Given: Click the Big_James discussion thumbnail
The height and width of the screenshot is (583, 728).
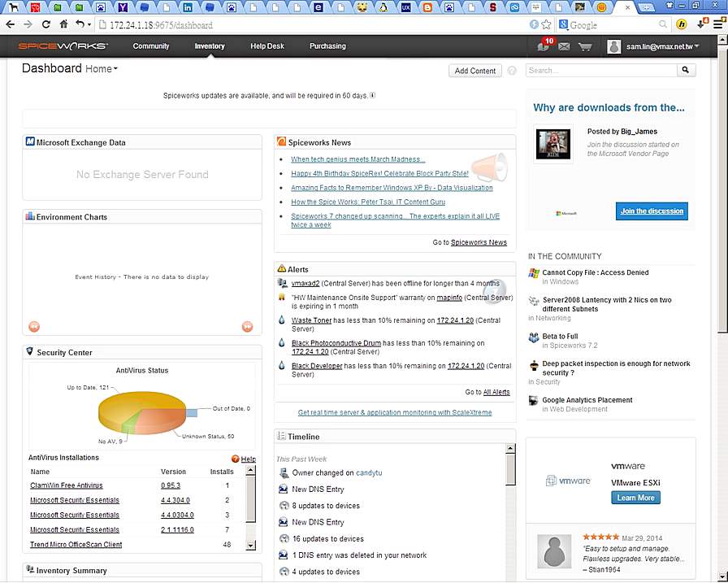Looking at the screenshot, I should pyautogui.click(x=553, y=144).
